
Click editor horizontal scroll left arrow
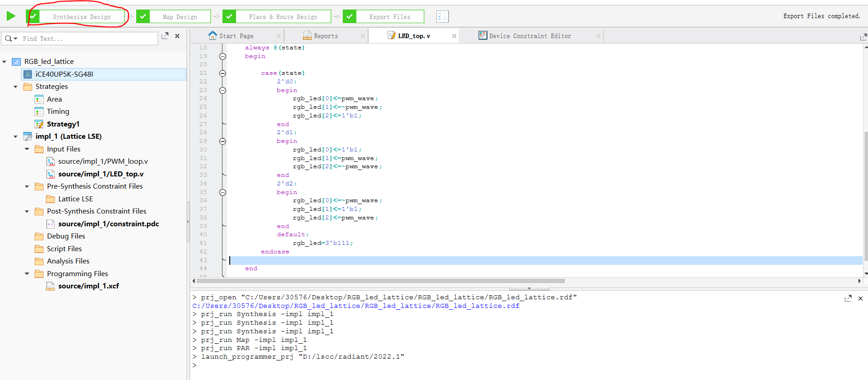click(x=194, y=281)
